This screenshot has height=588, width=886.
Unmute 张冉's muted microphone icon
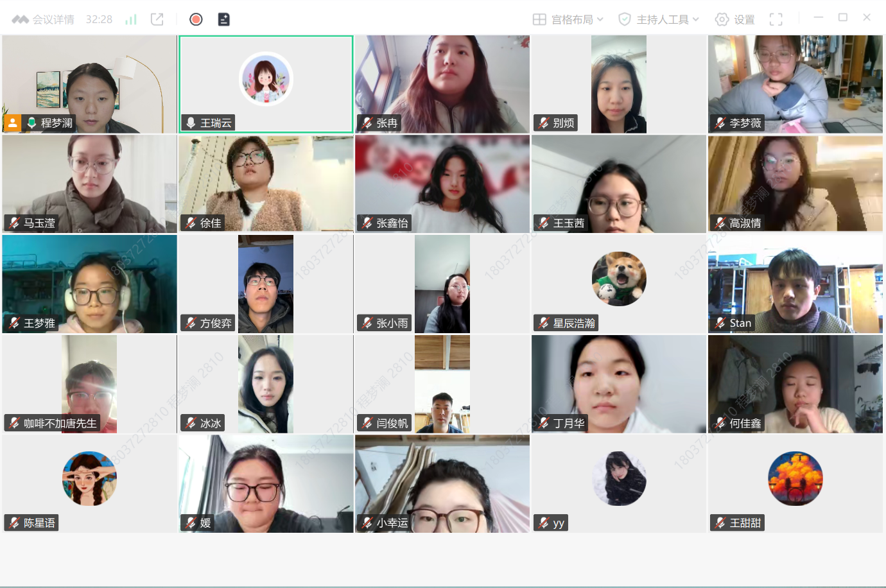367,123
